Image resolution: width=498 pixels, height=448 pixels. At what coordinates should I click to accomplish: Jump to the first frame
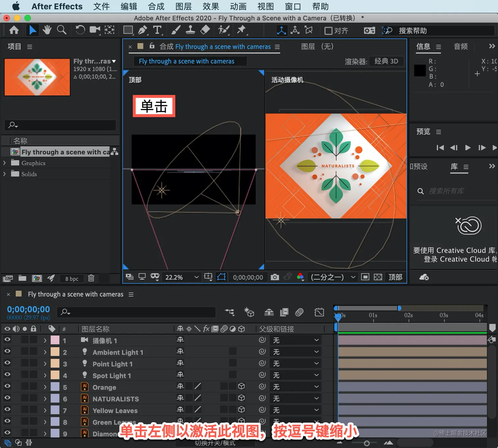click(x=440, y=148)
